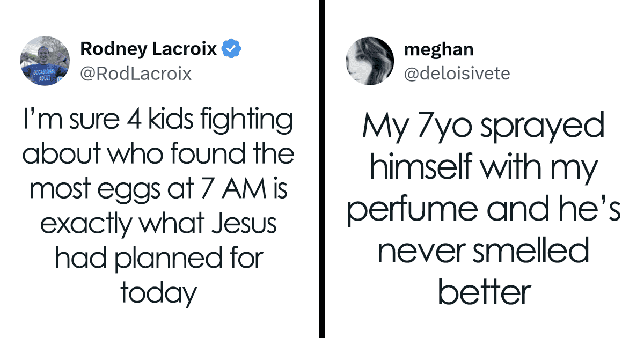Open Rodney Lacroix's profile picture
This screenshot has height=338, width=644.
click(45, 61)
